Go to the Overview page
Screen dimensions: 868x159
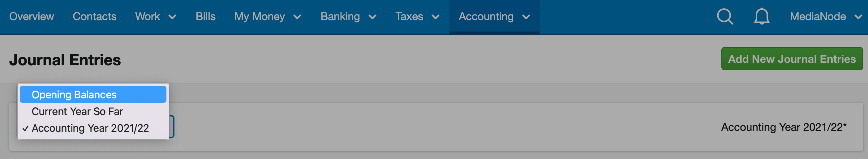(31, 16)
